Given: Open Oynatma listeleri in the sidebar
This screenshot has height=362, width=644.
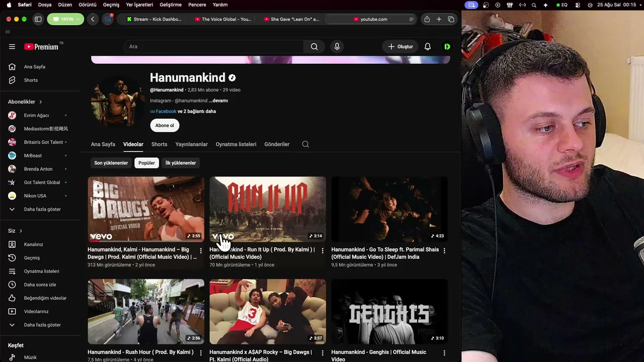Looking at the screenshot, I should click(x=40, y=271).
